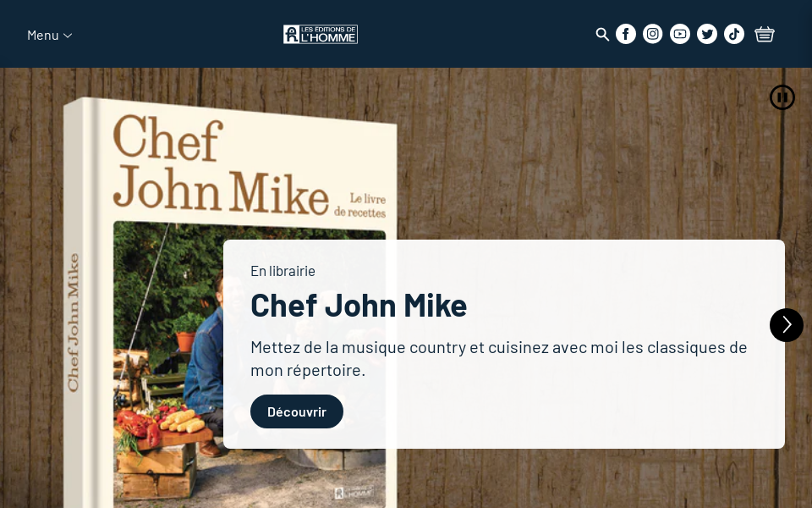Image resolution: width=812 pixels, height=508 pixels.
Task: Expand the chevron next to Menu
Action: tap(68, 36)
